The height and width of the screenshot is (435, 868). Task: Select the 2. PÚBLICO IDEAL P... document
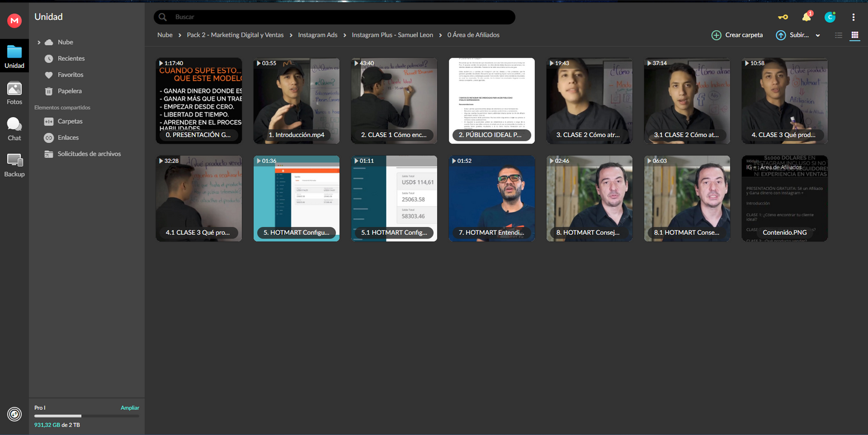click(x=492, y=100)
